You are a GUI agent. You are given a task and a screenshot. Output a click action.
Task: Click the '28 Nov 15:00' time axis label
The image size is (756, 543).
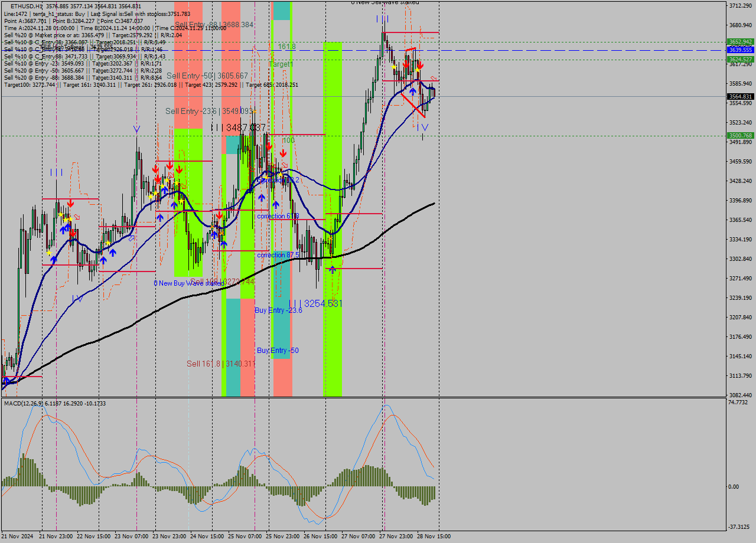432,537
